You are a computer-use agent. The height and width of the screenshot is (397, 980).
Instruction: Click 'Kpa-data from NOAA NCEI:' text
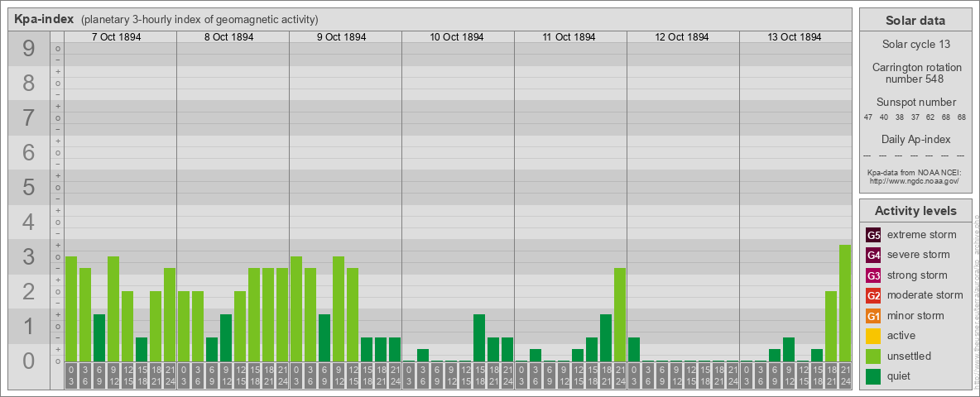(914, 173)
